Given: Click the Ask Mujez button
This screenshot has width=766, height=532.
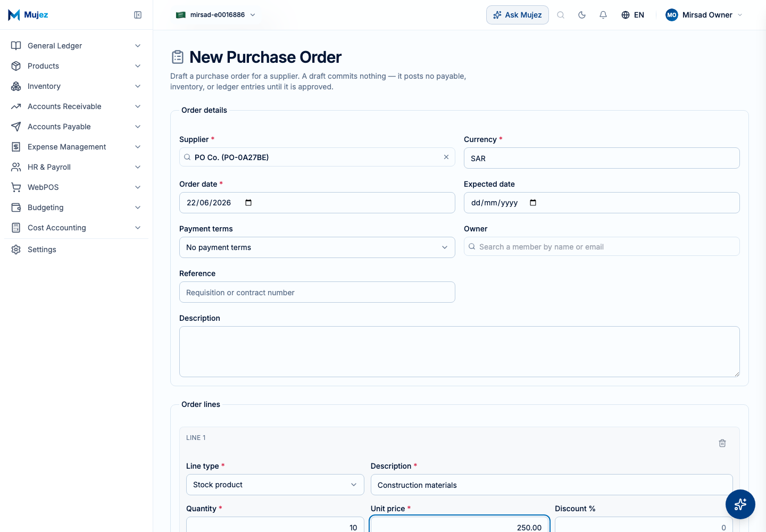Looking at the screenshot, I should pos(518,15).
